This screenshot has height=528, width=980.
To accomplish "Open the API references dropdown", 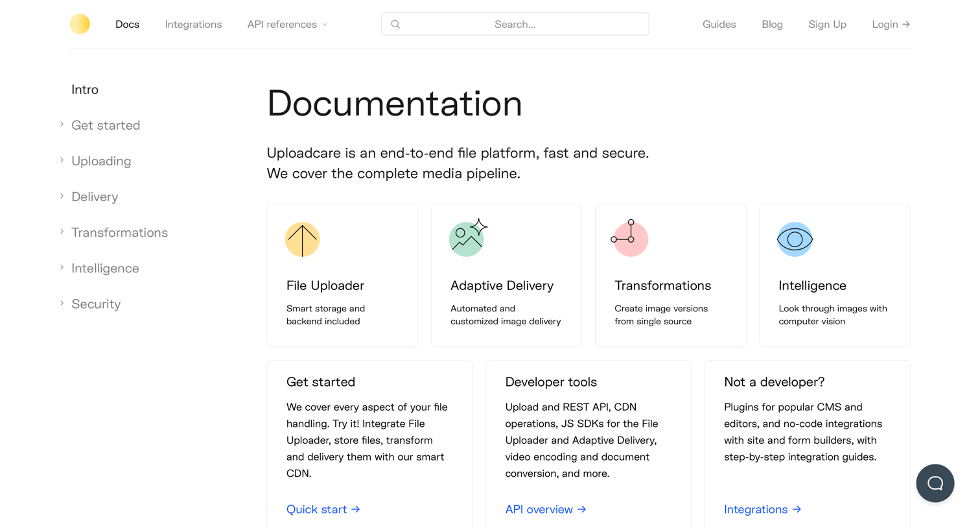I will click(x=287, y=24).
